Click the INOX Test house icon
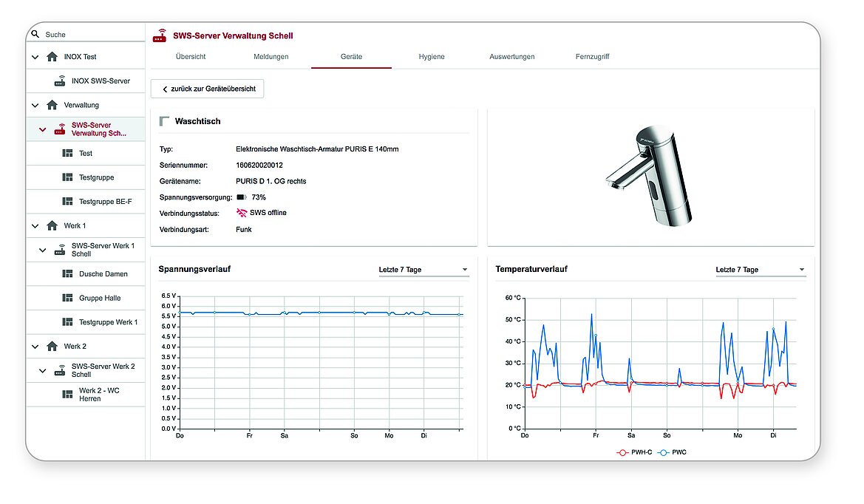864x504 pixels. [52, 57]
